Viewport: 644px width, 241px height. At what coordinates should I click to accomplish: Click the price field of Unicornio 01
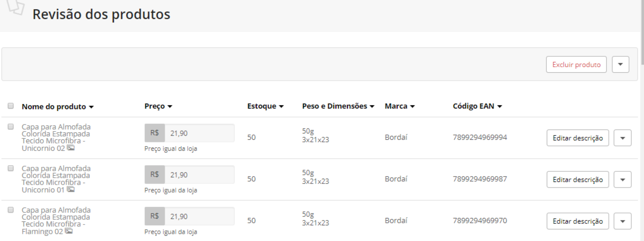click(199, 175)
